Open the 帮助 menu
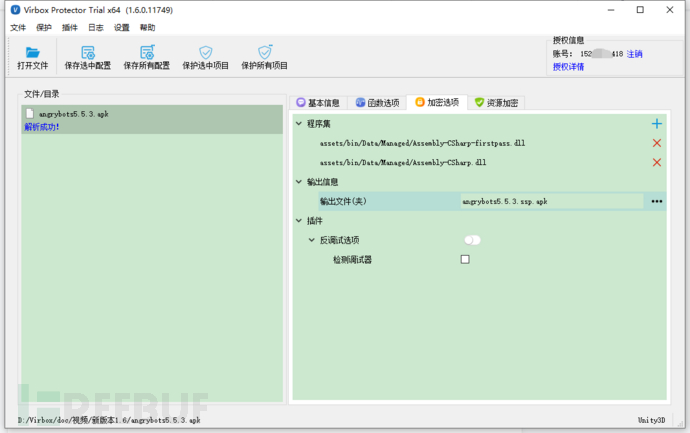This screenshot has height=433, width=690. 147,28
